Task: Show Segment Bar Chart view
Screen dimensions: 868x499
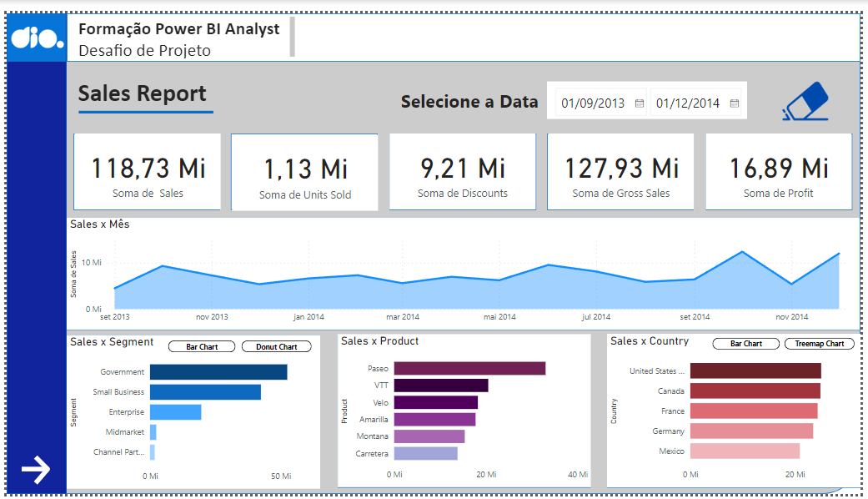Action: tap(202, 346)
